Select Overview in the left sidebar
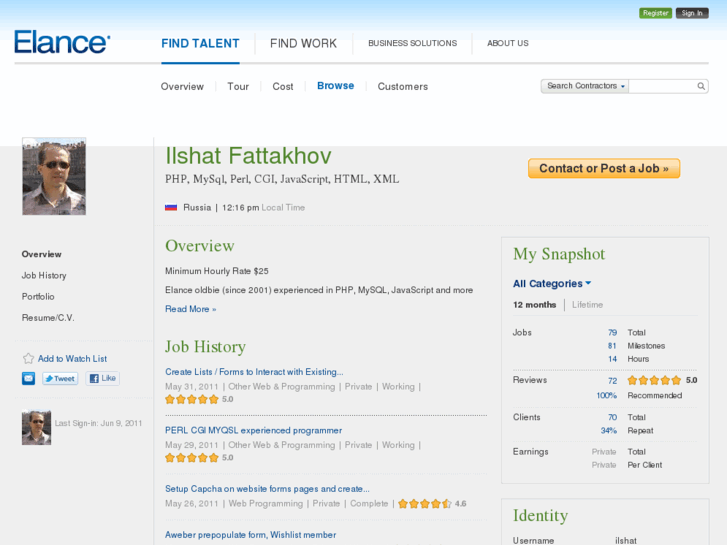 (x=41, y=254)
